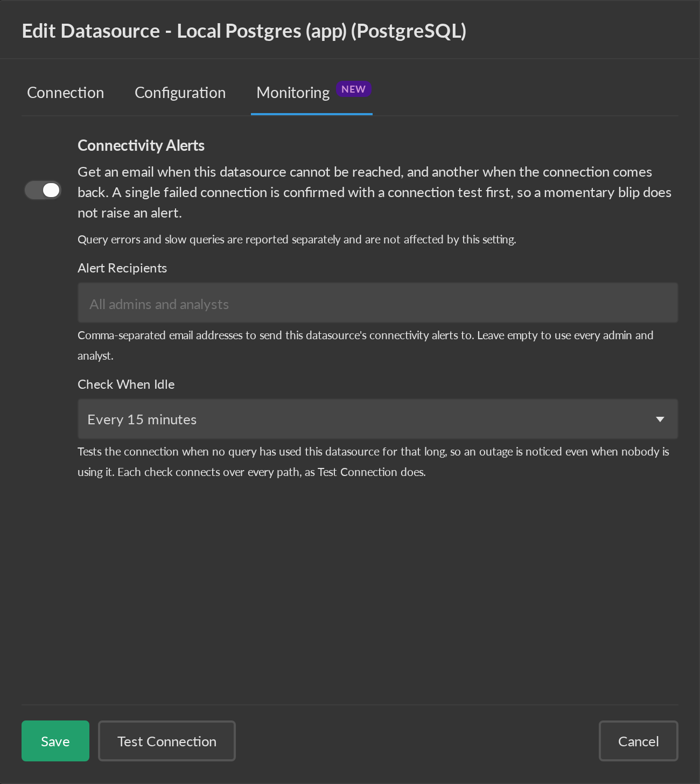700x784 pixels.
Task: Click the 'Get an email when this datasource' description
Action: (374, 192)
